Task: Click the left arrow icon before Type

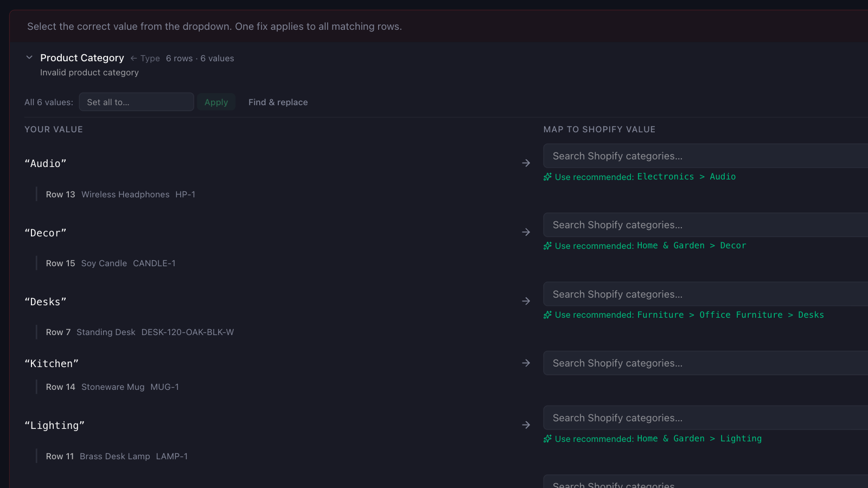Action: pyautogui.click(x=133, y=58)
